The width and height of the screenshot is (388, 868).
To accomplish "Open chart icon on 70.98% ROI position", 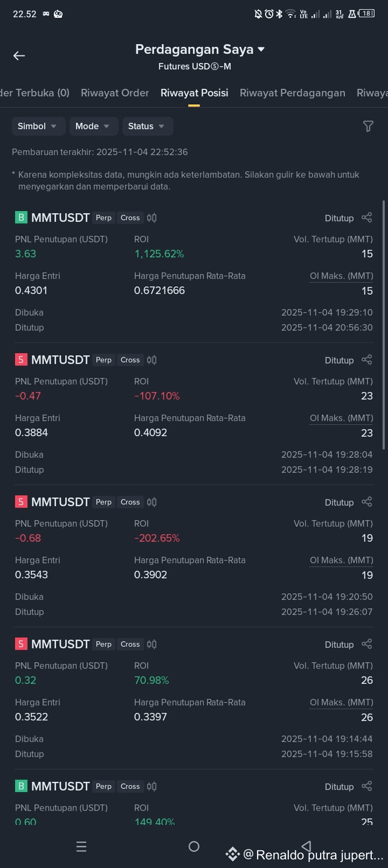I will (152, 644).
